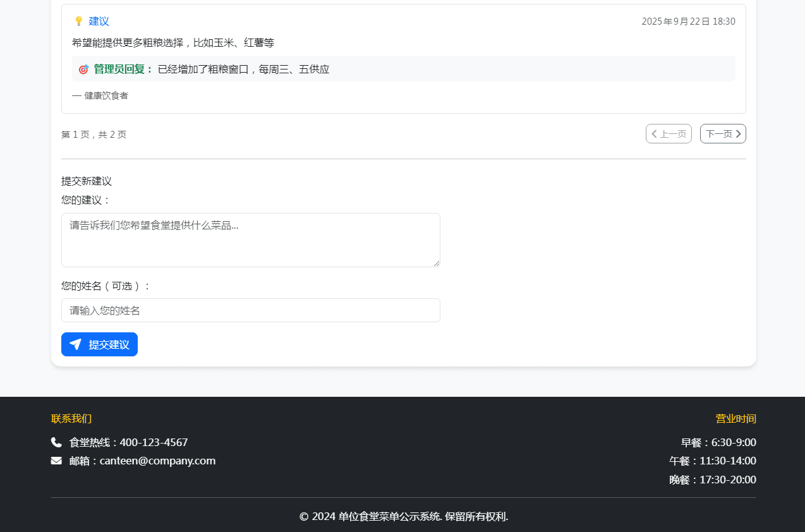
Task: Click the lightbulb icon beside 建议
Action: point(78,21)
